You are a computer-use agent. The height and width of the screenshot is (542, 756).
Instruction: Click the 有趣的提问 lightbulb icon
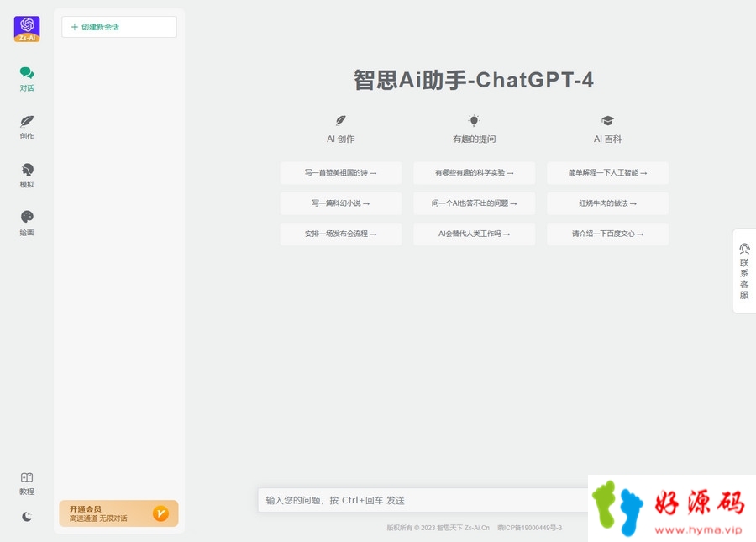(474, 120)
